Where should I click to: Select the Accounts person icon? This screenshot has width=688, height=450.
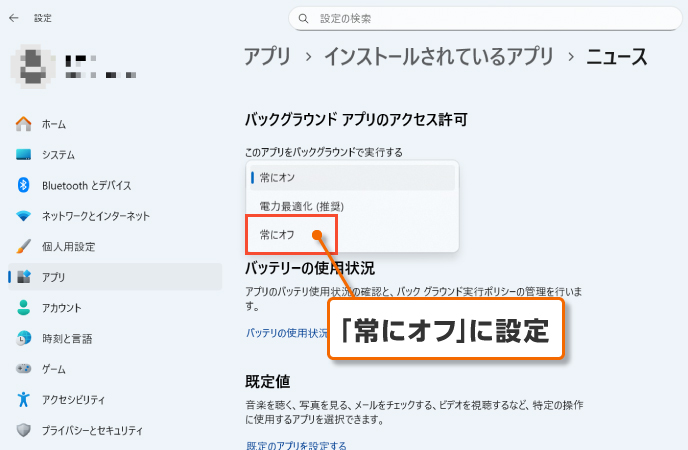coord(24,308)
